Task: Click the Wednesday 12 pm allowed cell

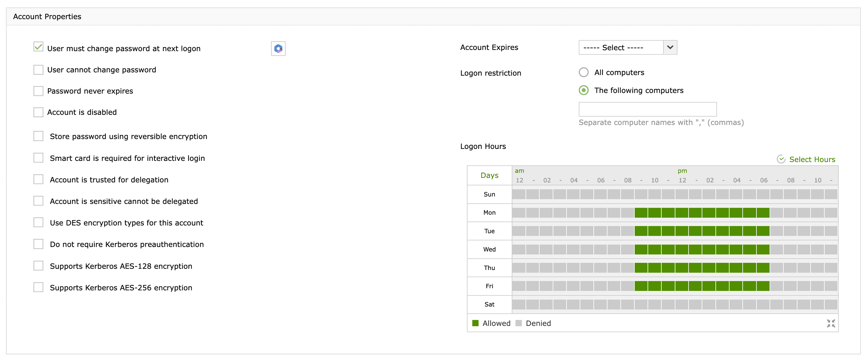Action: (682, 249)
